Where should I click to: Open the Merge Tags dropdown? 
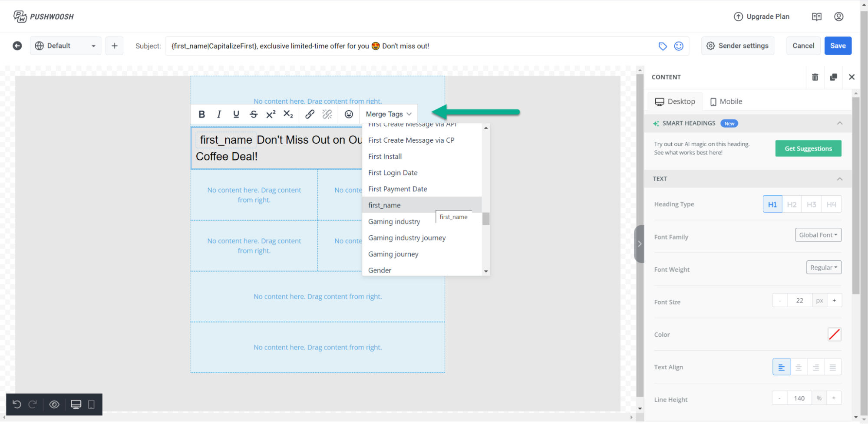click(x=388, y=114)
